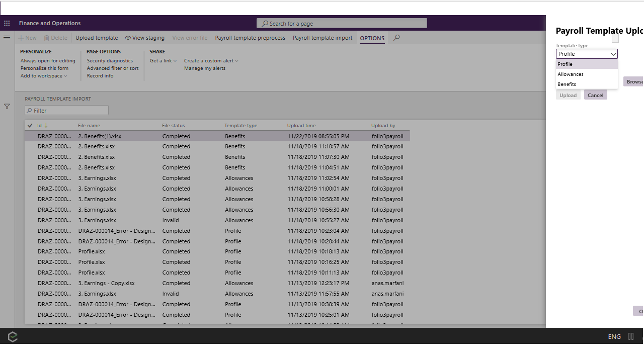
Task: Click Finance and Operations title
Action: [x=50, y=23]
